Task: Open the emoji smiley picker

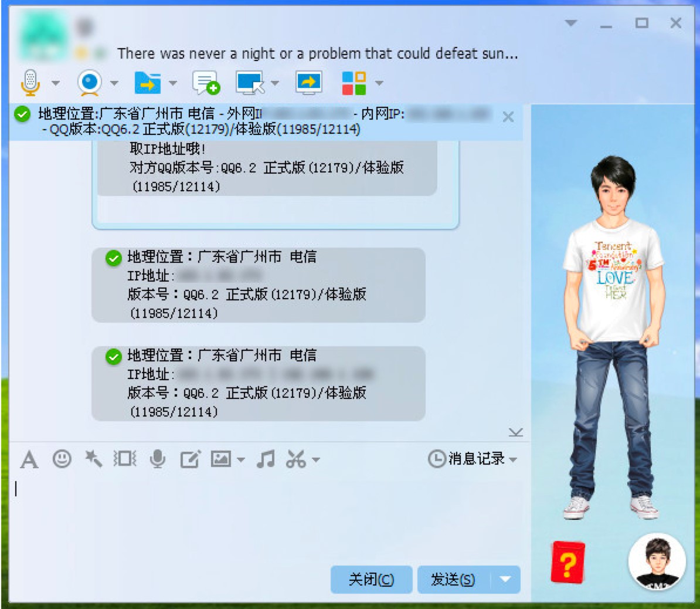Action: tap(62, 458)
